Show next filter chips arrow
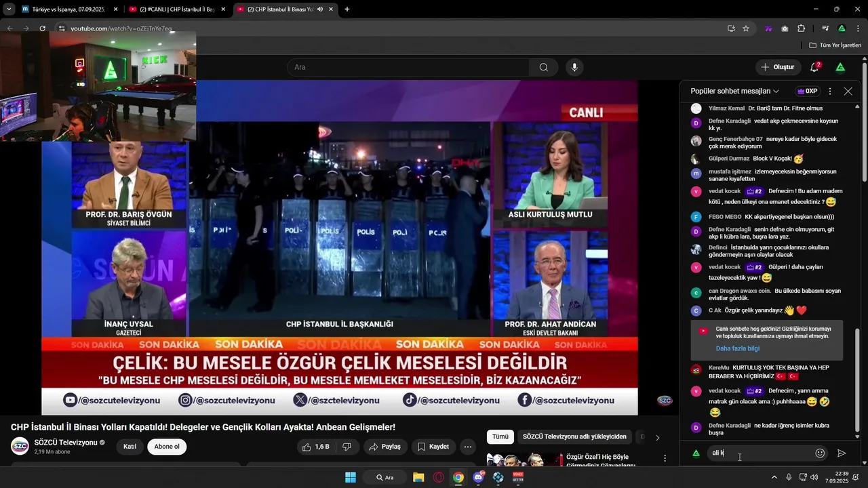The image size is (868, 488). click(x=657, y=437)
